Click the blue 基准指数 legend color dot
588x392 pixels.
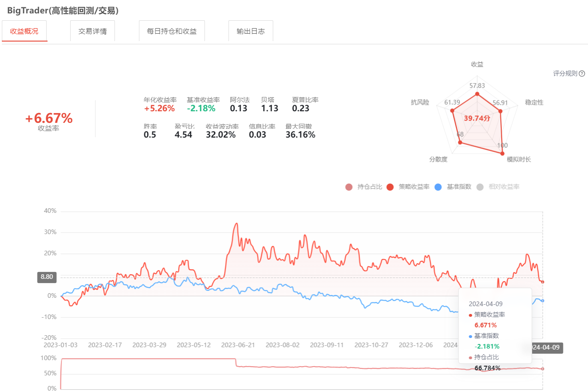pyautogui.click(x=438, y=187)
